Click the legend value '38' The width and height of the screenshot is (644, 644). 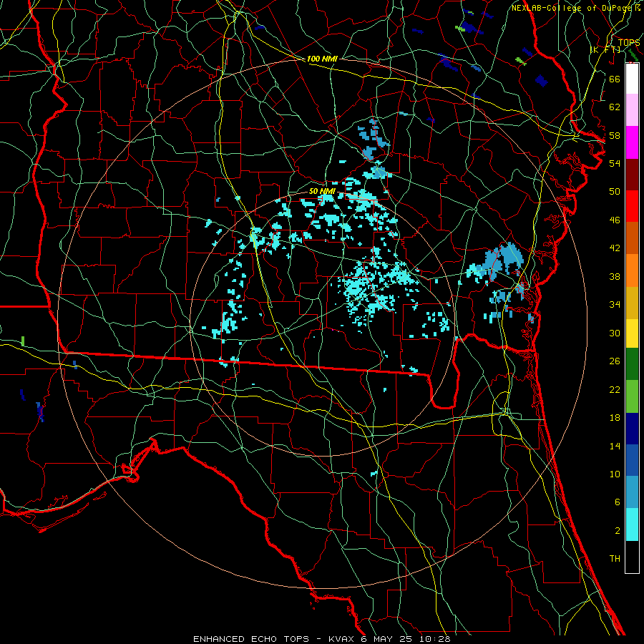click(x=615, y=276)
